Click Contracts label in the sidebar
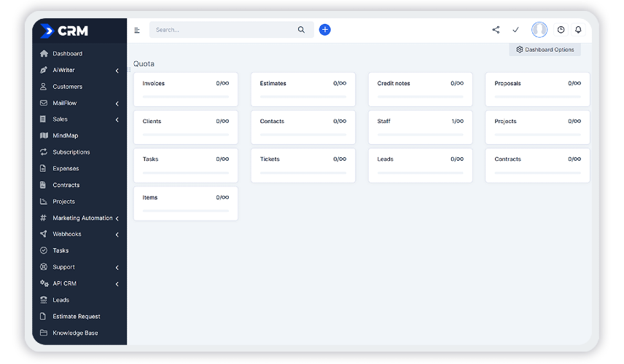The height and width of the screenshot is (364, 624). pyautogui.click(x=66, y=185)
